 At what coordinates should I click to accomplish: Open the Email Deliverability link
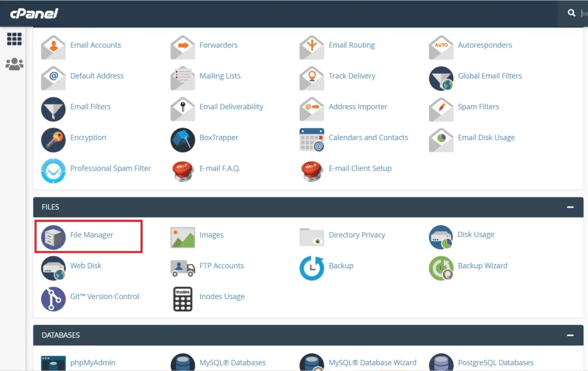231,107
